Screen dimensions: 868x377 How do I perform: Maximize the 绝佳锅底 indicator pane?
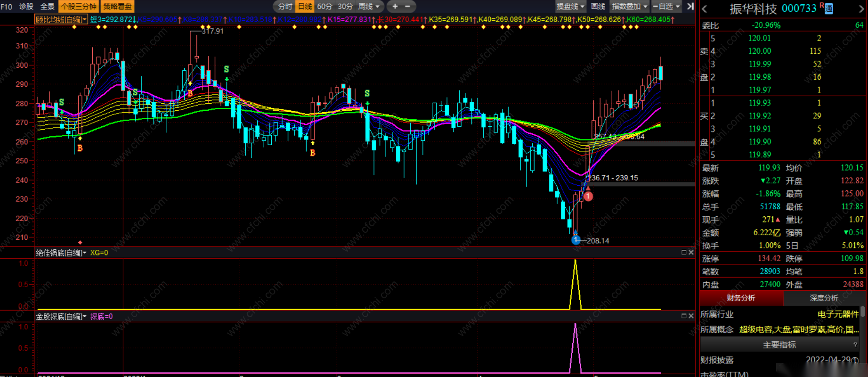(x=684, y=253)
